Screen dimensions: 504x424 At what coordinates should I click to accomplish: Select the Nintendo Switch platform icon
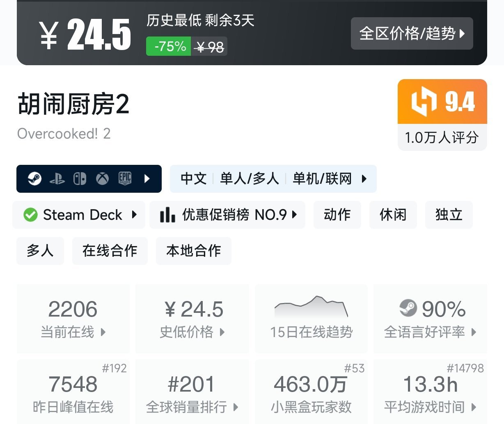[80, 179]
